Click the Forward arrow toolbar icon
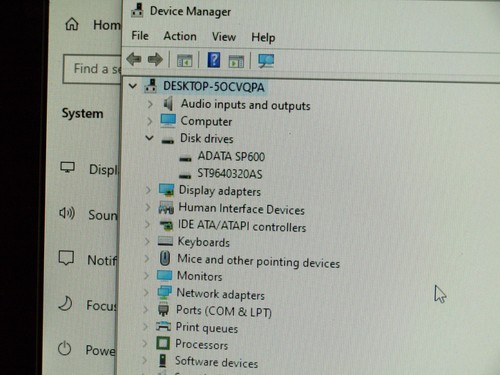Screen dimensions: 500x375 tap(155, 60)
